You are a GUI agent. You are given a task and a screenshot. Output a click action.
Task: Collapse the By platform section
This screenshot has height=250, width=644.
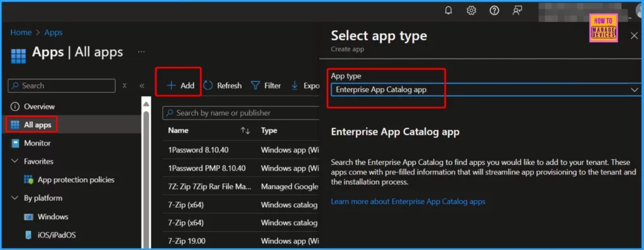15,198
